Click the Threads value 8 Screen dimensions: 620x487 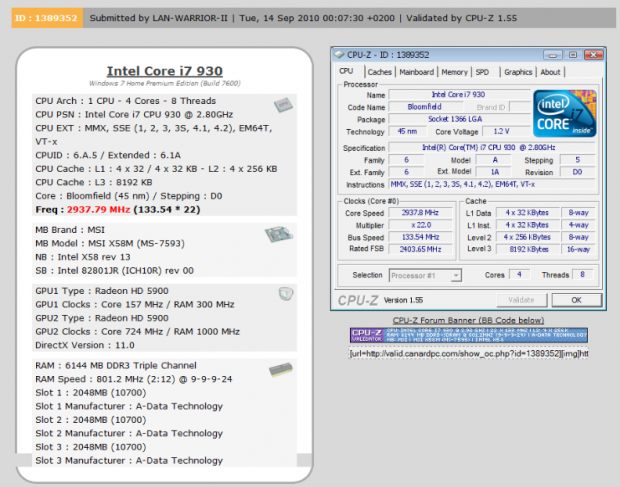tap(582, 274)
